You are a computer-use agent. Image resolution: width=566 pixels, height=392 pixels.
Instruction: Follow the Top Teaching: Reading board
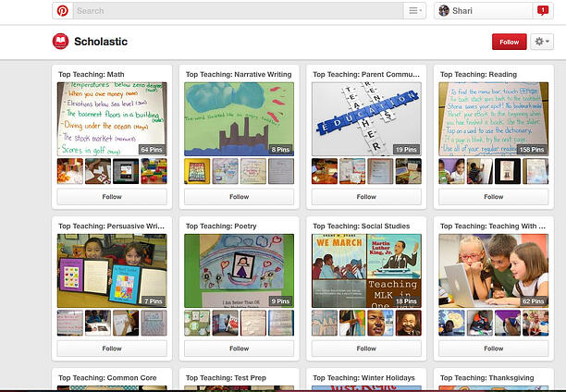tap(494, 197)
